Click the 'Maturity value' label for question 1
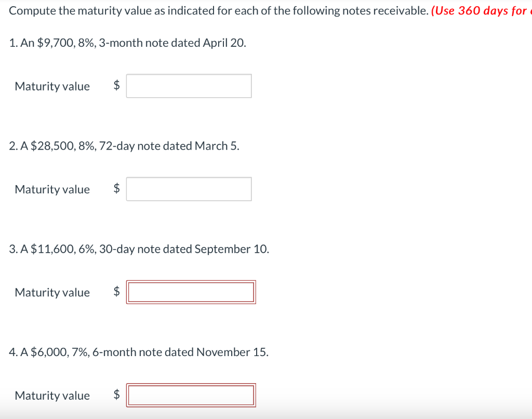 pyautogui.click(x=52, y=86)
